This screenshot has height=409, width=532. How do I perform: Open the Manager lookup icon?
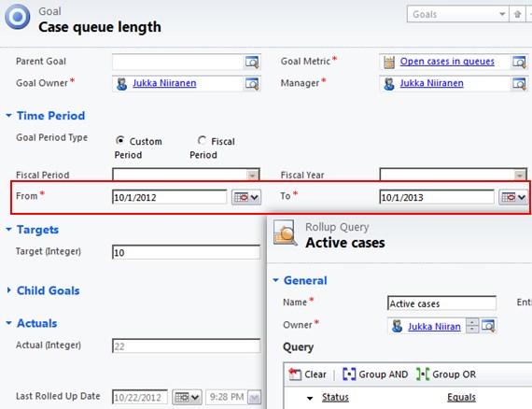[519, 83]
